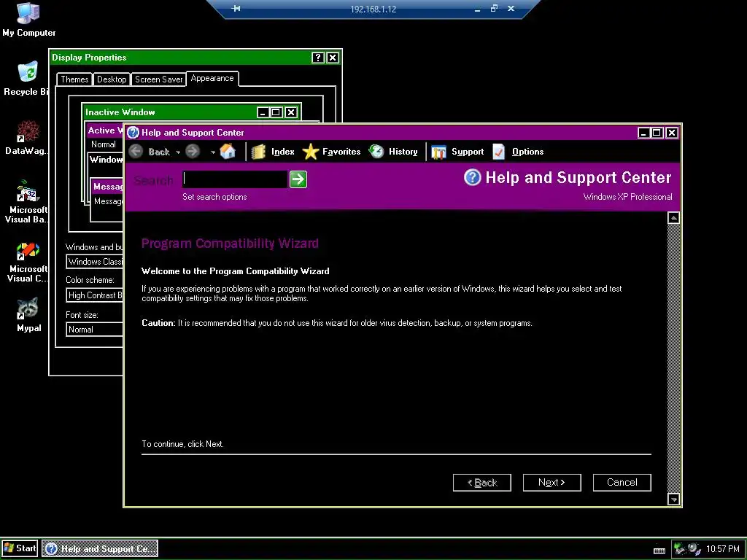Select DataWag desktop shortcut
The image size is (747, 560).
(26, 138)
